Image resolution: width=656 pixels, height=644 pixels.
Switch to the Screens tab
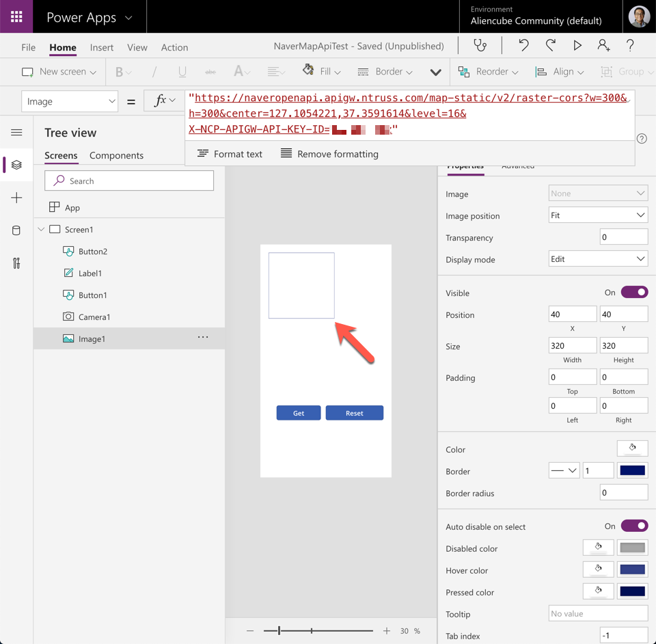pos(61,155)
